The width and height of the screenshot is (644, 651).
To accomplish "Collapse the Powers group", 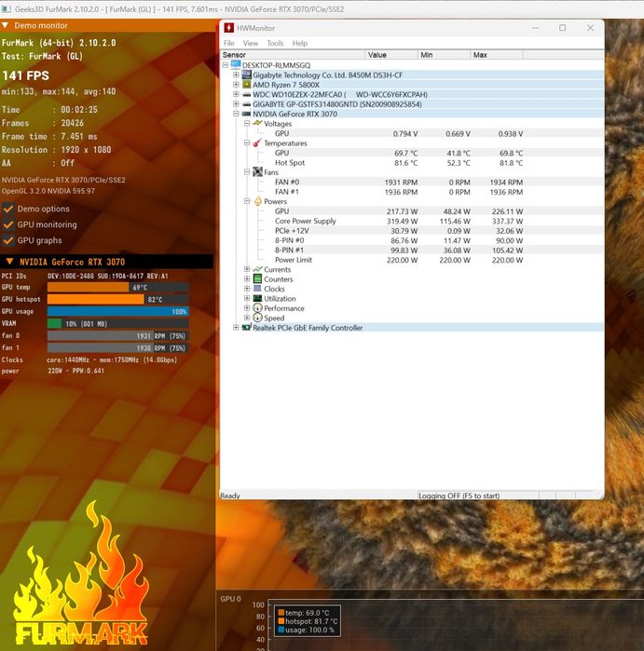I will [x=247, y=201].
